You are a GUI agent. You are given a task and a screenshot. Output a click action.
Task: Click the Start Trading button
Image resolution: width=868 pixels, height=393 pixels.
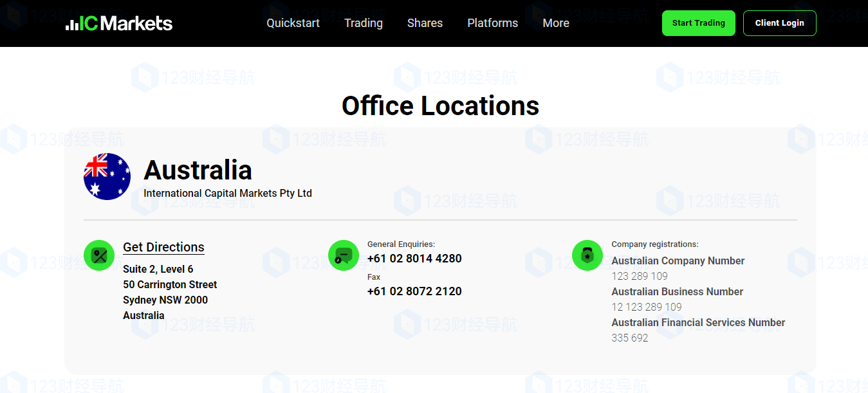(x=699, y=23)
